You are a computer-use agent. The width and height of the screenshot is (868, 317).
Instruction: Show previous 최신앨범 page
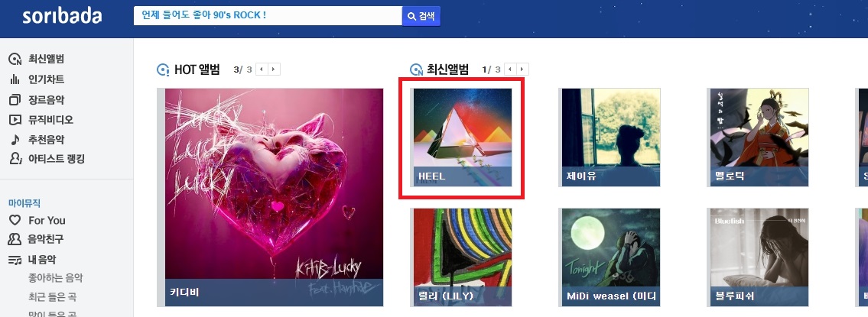coord(510,70)
